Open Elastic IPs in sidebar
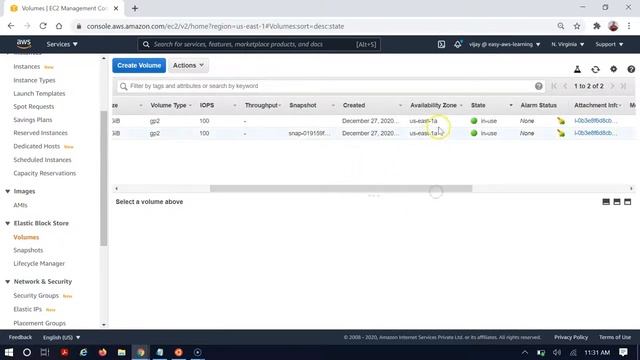Image resolution: width=640 pixels, height=360 pixels. pyautogui.click(x=27, y=309)
